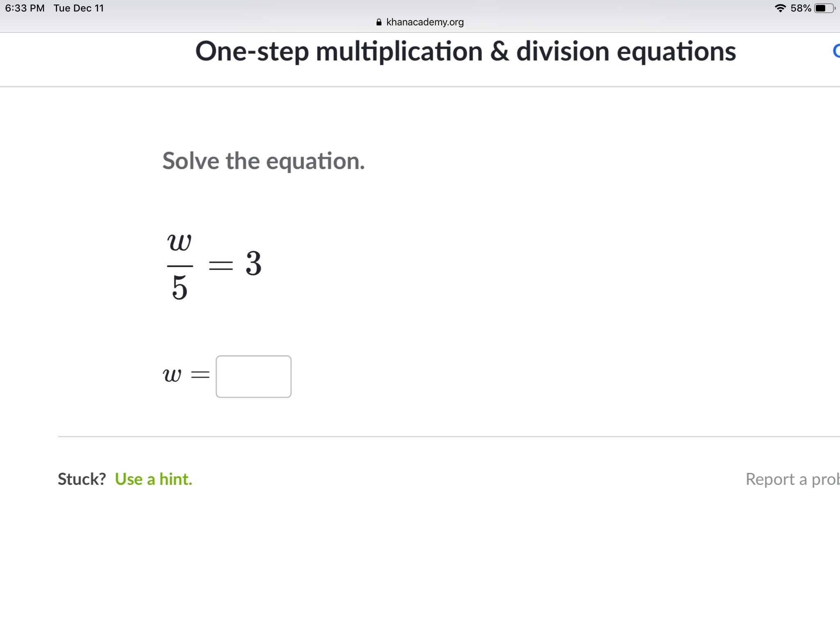Click the 'w =' label before the answer box
This screenshot has height=630, width=840.
click(x=185, y=374)
